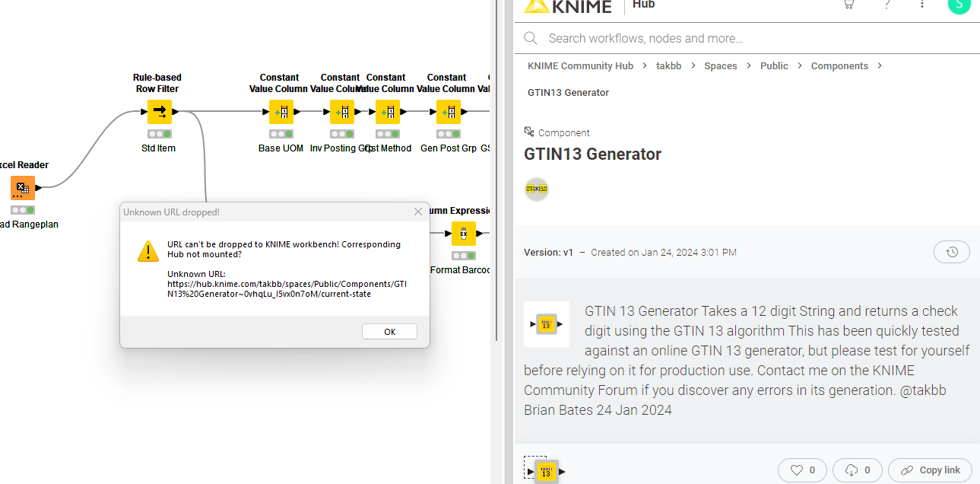Screen dimensions: 980x484
Task: Select the Cost Method Constant Value node
Action: pyautogui.click(x=388, y=112)
